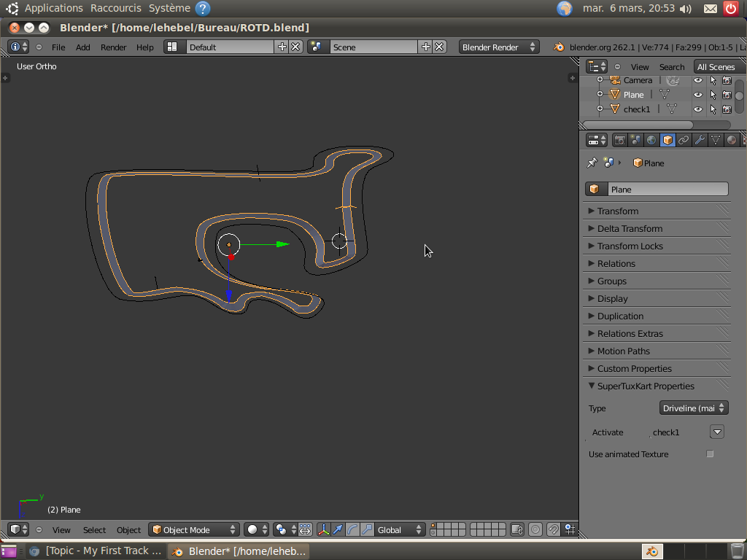Open the Object Constraints tab (chain icon)
Viewport: 747px width, 560px height.
coord(684,140)
